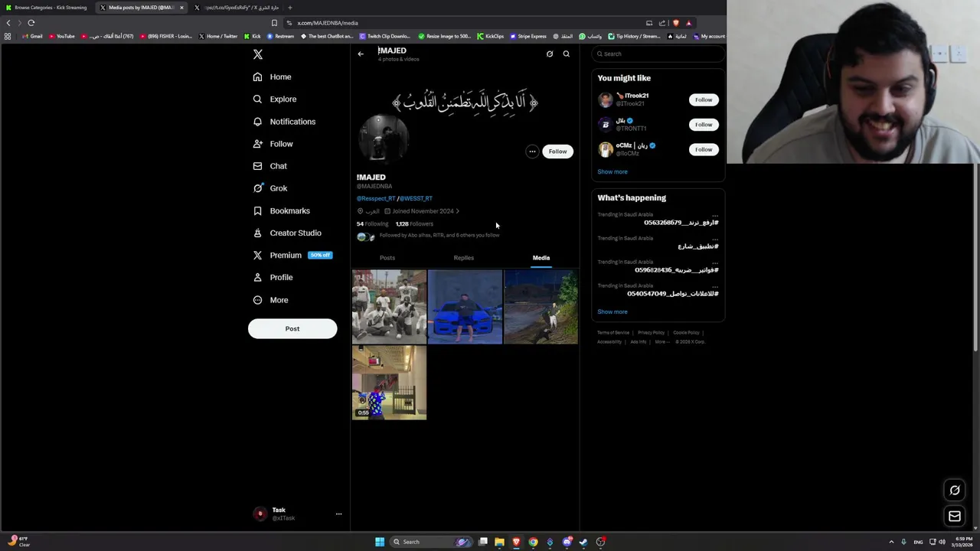View the 1,128 Followers list
Image resolution: width=980 pixels, height=551 pixels.
coord(414,224)
